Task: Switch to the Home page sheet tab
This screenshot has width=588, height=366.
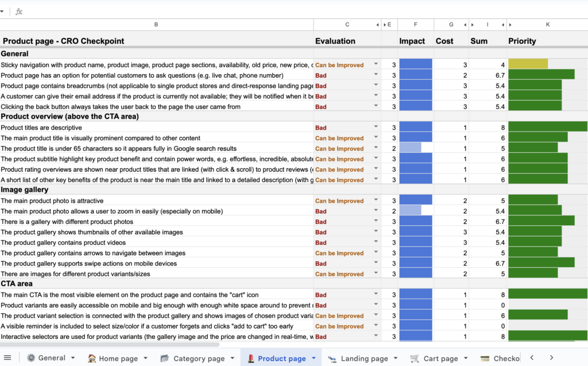Action: coord(113,358)
